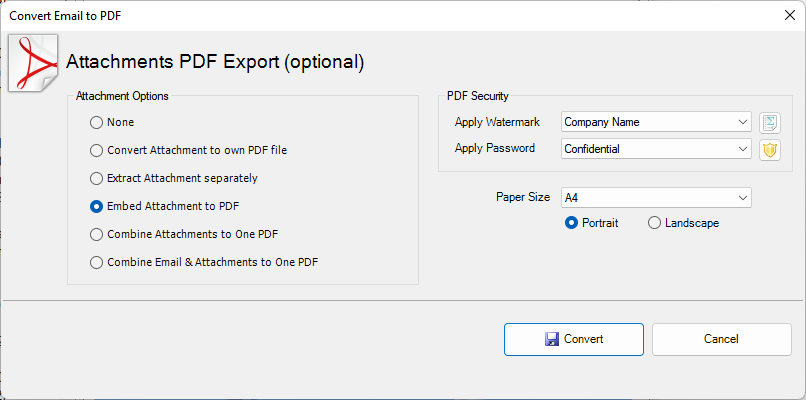Select Combine Email & Attachments to One PDF
The image size is (806, 400).
[x=97, y=263]
